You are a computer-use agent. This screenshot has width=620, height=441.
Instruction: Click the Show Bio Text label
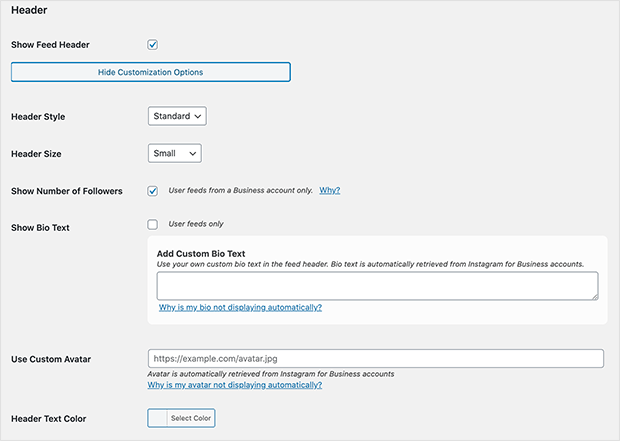[x=40, y=228]
